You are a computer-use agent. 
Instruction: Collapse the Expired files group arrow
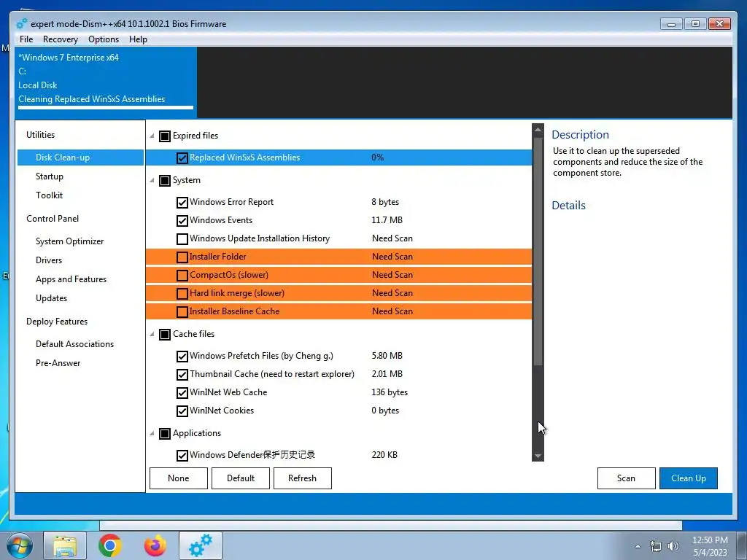(x=152, y=136)
